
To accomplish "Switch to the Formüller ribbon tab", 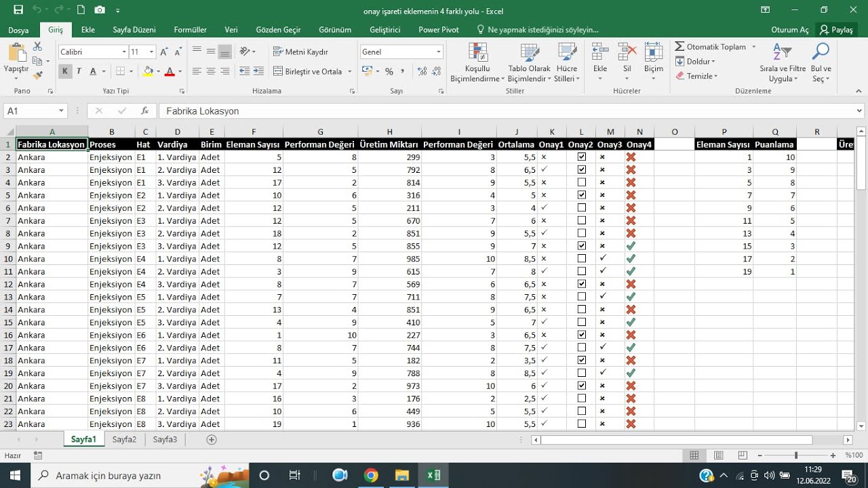I will click(191, 30).
